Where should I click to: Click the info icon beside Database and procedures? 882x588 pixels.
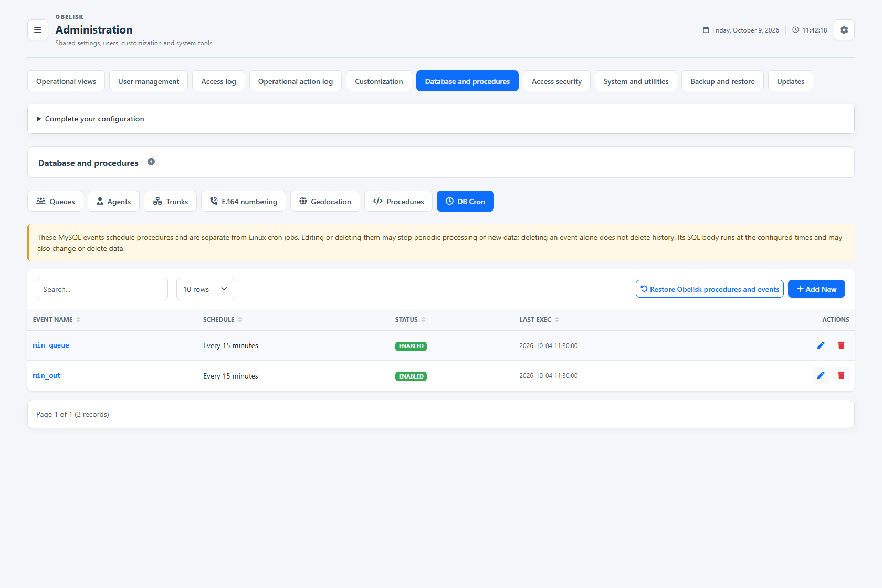point(151,162)
